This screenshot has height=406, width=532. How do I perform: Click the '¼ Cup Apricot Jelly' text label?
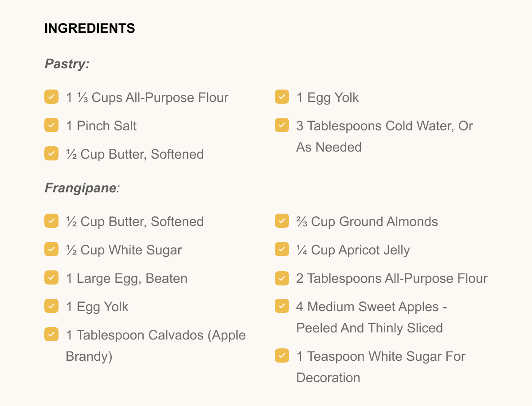tap(353, 250)
